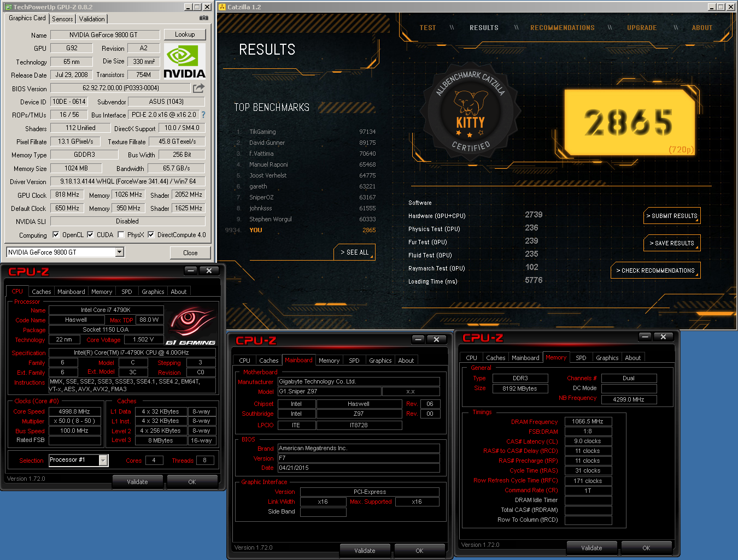This screenshot has width=738, height=560.
Task: Switch to the Validation tab in GPU-Z
Action: tap(92, 19)
